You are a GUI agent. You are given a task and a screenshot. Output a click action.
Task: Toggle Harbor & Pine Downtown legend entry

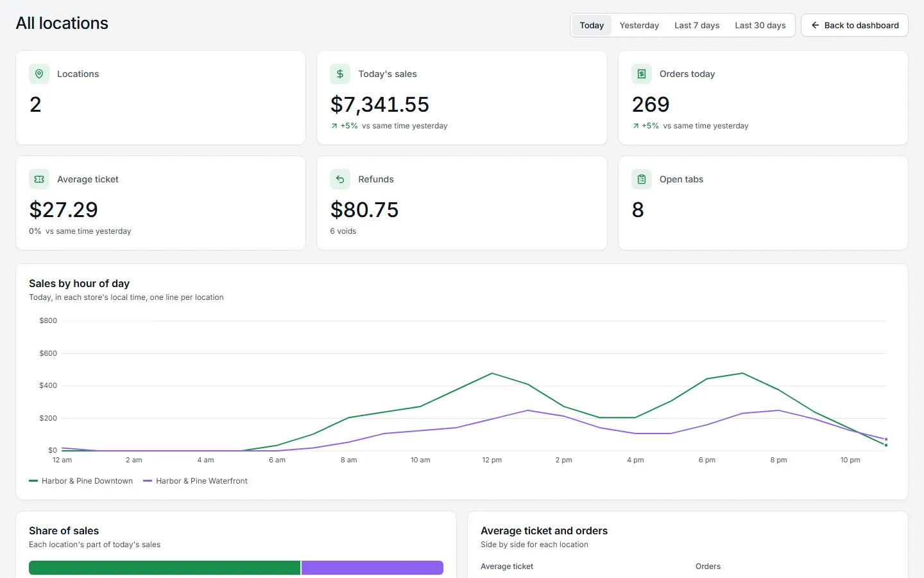coord(81,481)
